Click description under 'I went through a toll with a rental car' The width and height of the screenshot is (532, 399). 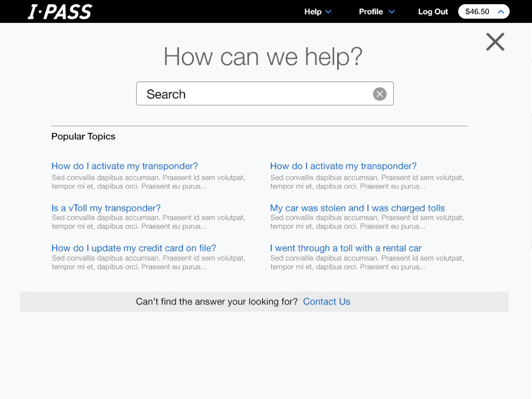tap(367, 262)
